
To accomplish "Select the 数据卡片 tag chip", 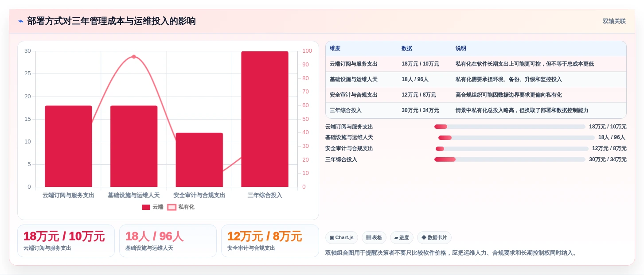I will 434,238.
